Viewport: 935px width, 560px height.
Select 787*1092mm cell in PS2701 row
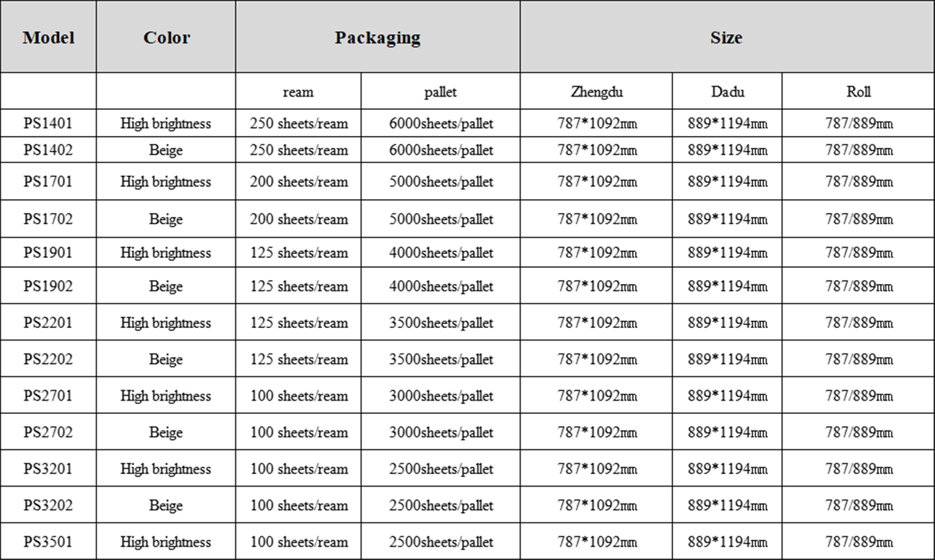(x=597, y=396)
